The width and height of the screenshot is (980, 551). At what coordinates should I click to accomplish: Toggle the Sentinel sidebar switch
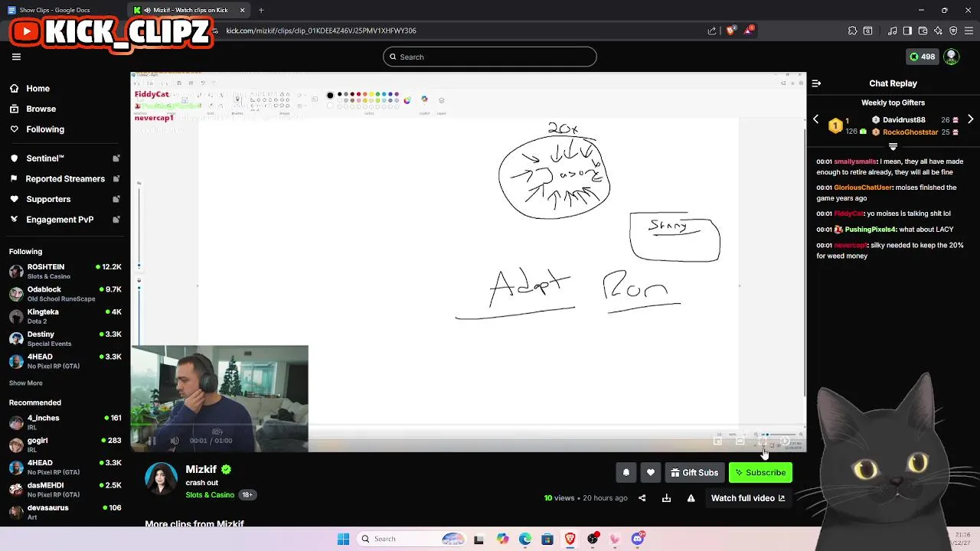point(116,158)
